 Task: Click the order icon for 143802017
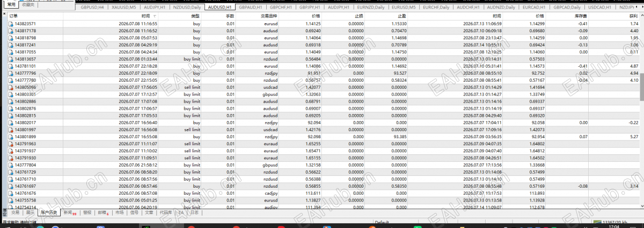(x=11, y=123)
